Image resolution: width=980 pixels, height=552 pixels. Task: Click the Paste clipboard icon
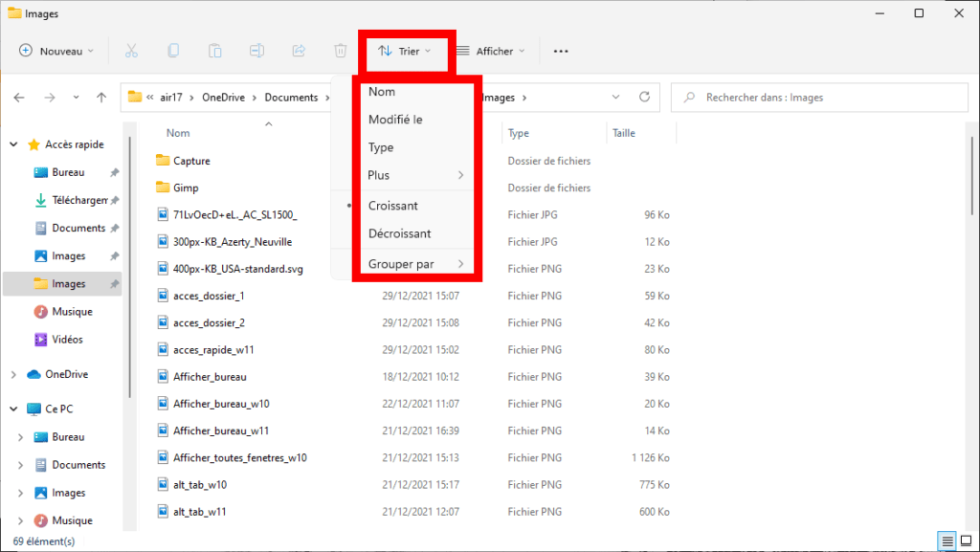[x=215, y=52]
